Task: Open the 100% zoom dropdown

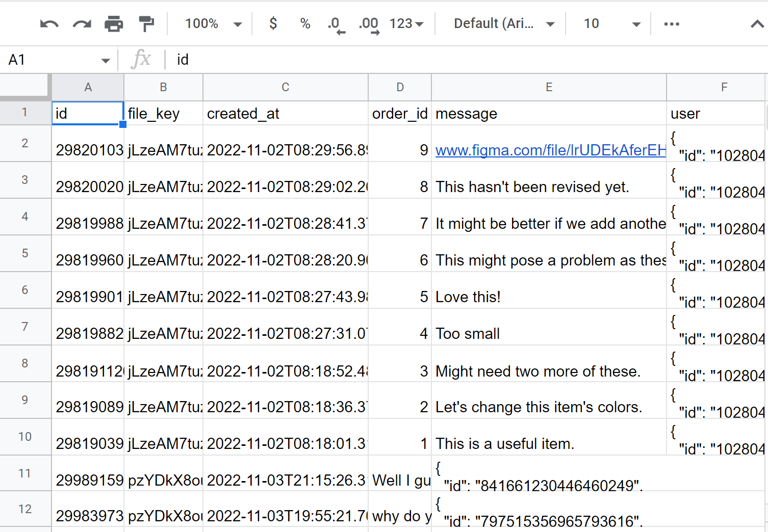Action: coord(213,24)
